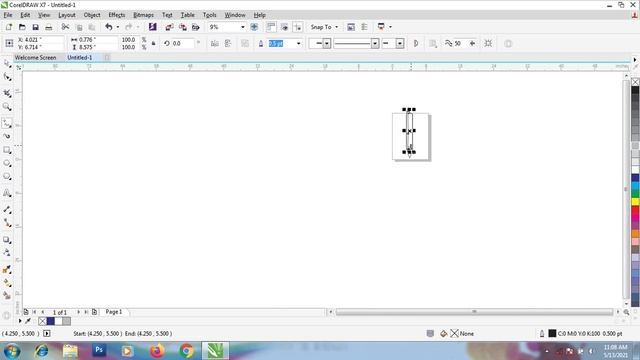Viewport: 640px width, 360px height.
Task: Select the Color Eyedropper tool
Action: pos(7,269)
